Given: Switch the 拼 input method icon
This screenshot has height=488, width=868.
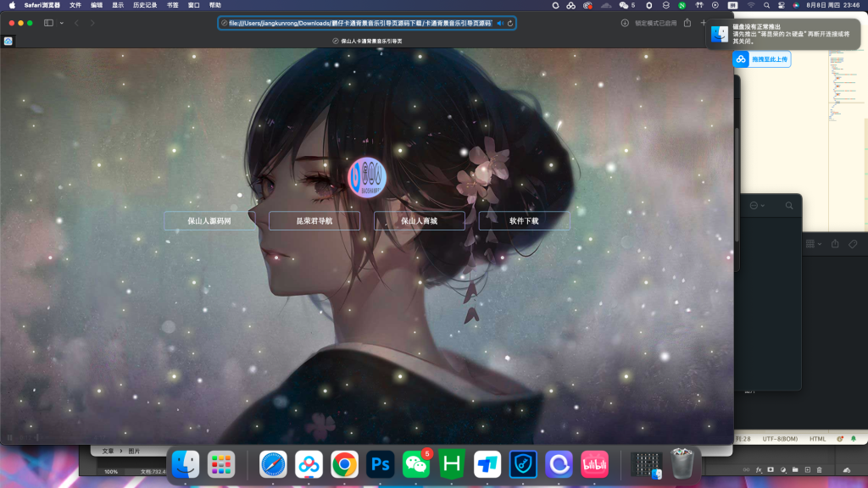Looking at the screenshot, I should pos(732,6).
